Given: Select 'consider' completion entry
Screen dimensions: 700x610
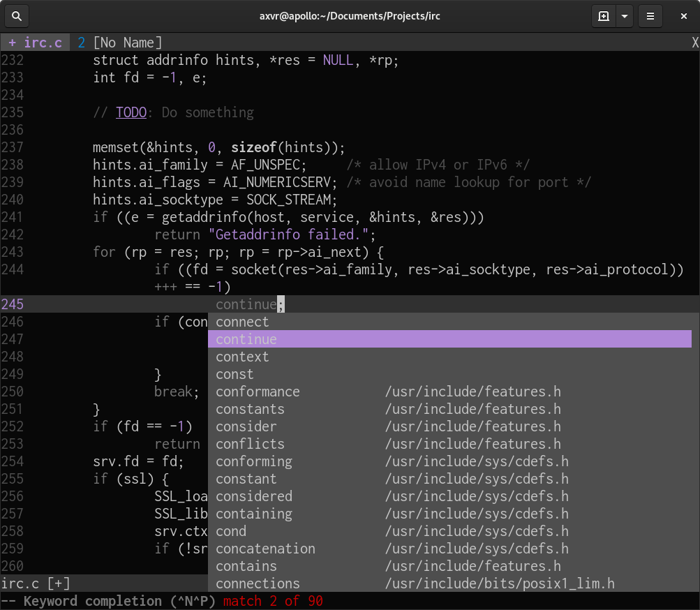Looking at the screenshot, I should (449, 426).
